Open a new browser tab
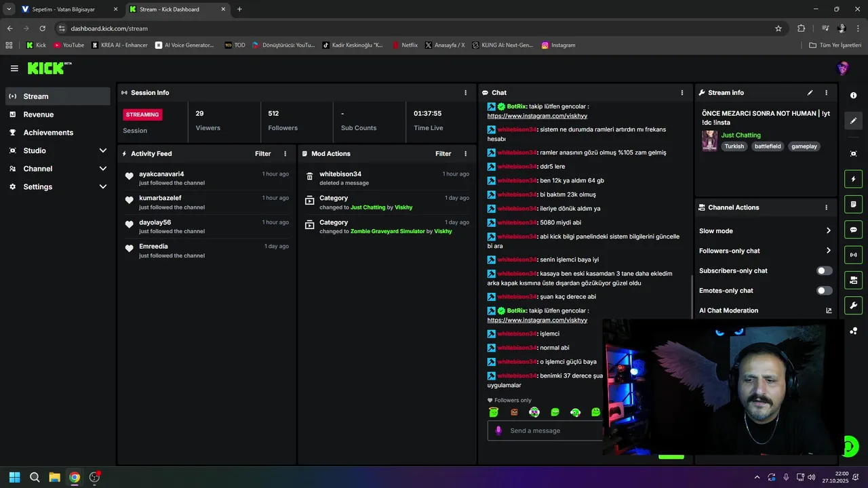This screenshot has width=868, height=488. point(239,9)
